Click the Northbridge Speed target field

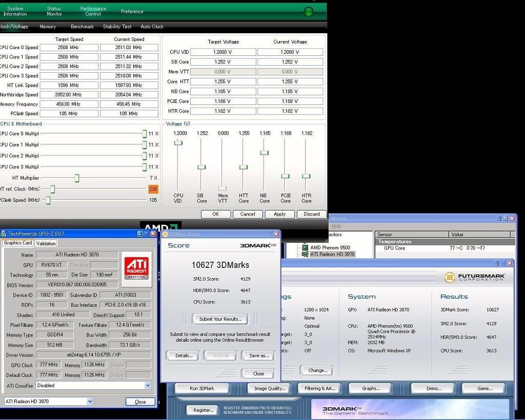[x=69, y=95]
